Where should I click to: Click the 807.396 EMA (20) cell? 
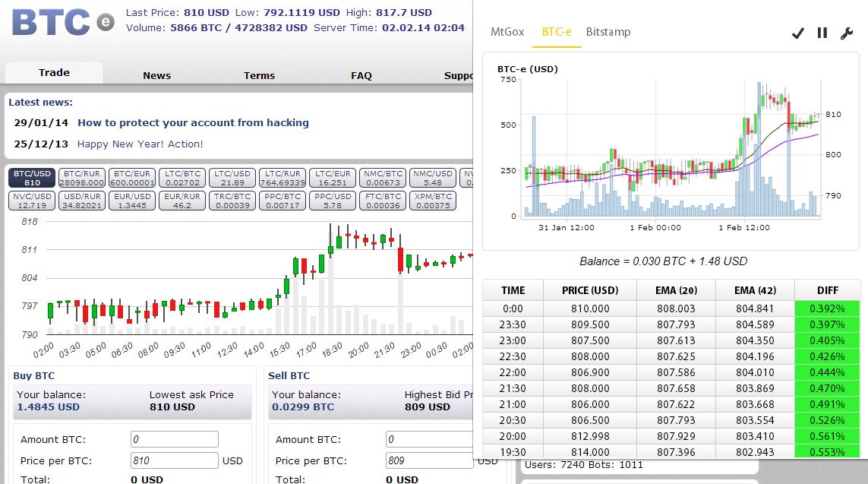(x=676, y=452)
